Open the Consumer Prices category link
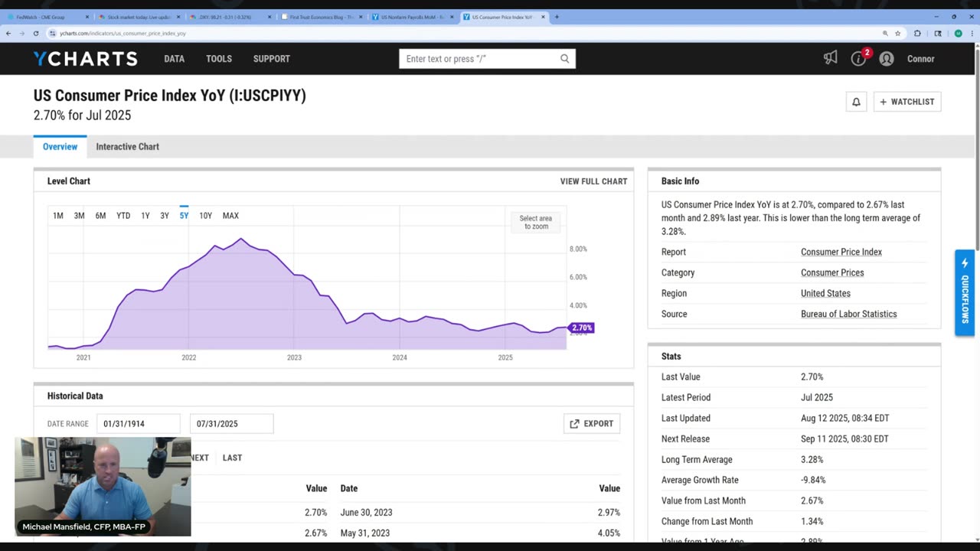 (x=832, y=273)
